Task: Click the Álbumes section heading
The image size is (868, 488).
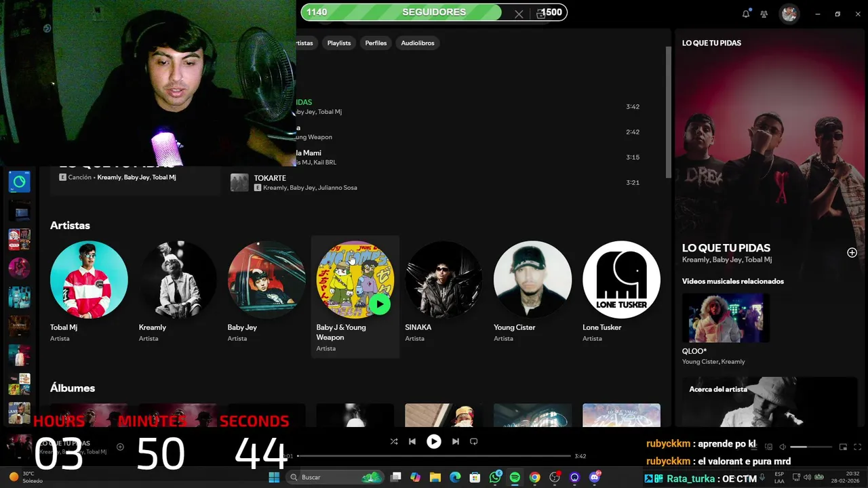Action: 73,388
